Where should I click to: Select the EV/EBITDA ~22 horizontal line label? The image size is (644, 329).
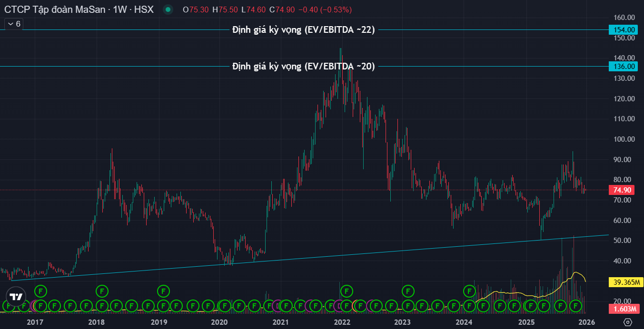[304, 30]
